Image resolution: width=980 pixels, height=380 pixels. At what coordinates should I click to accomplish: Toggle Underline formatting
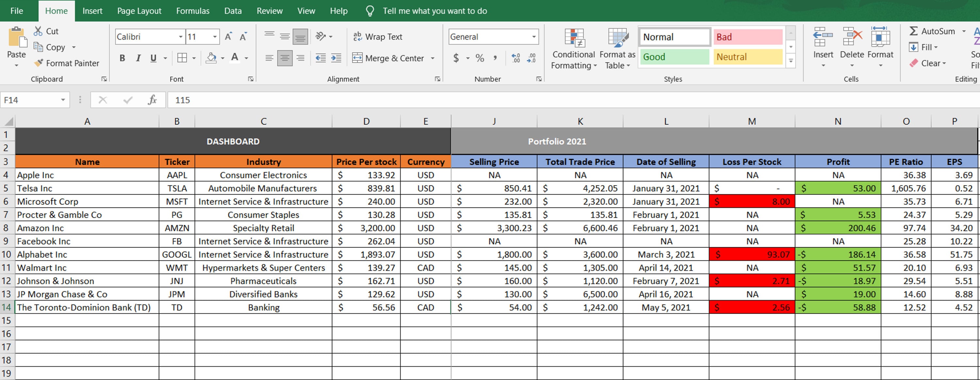tap(153, 58)
